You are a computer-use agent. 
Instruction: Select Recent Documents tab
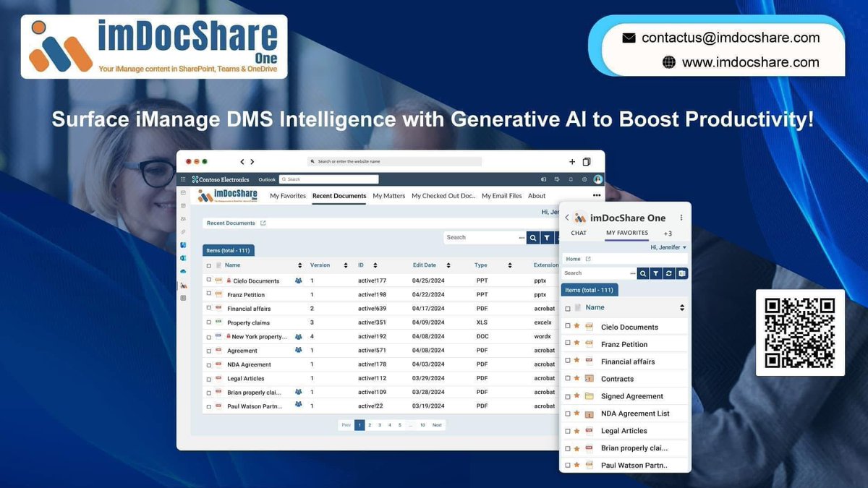tap(339, 196)
